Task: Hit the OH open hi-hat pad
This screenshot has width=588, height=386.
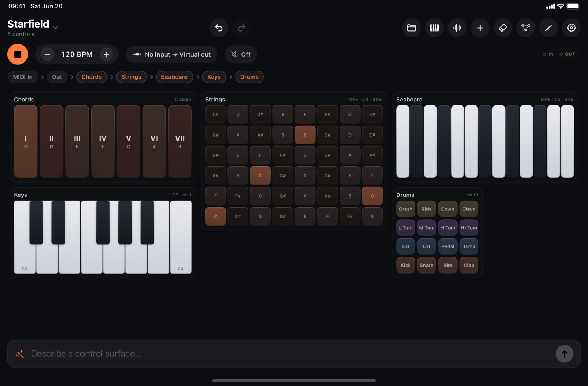Action: coord(427,246)
